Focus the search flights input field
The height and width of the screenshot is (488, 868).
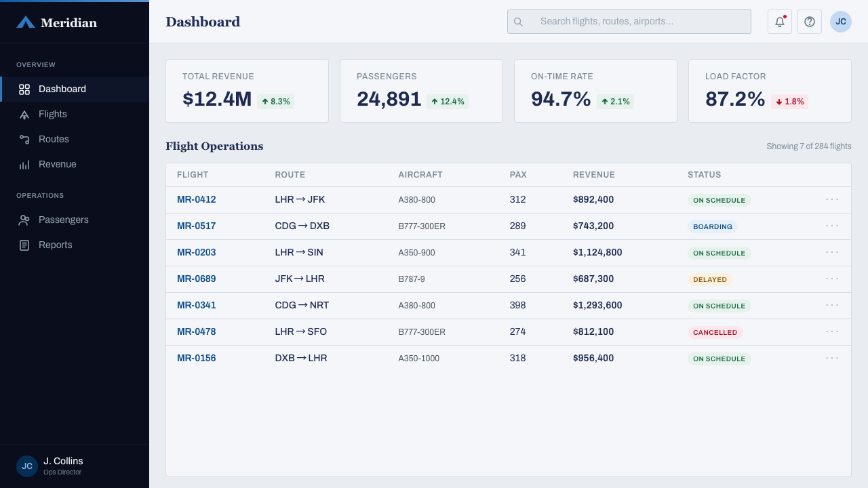tap(629, 22)
